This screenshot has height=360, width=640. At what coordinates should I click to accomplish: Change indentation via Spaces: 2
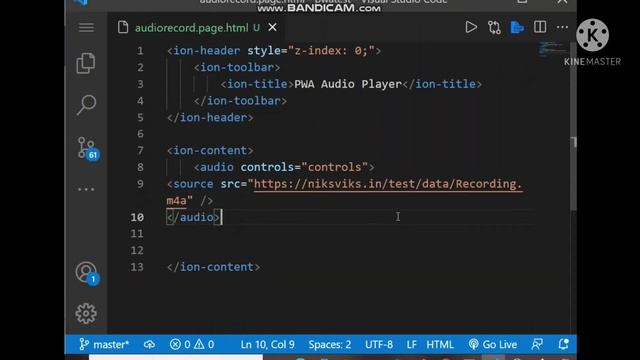pyautogui.click(x=330, y=344)
